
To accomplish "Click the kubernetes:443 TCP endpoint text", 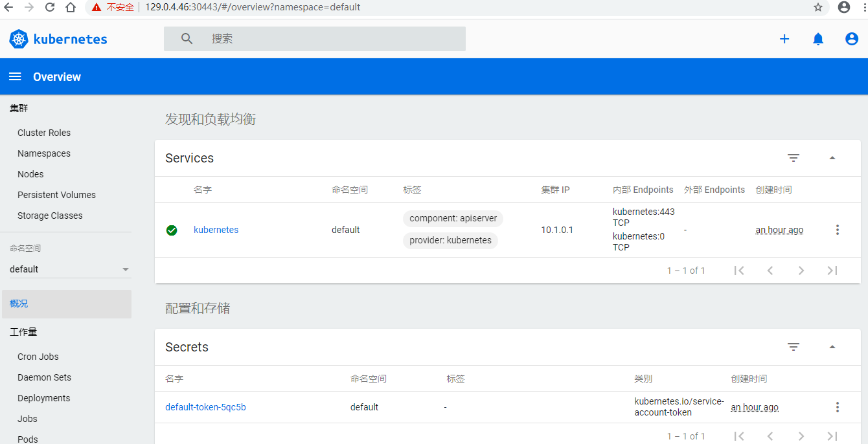I will [644, 217].
